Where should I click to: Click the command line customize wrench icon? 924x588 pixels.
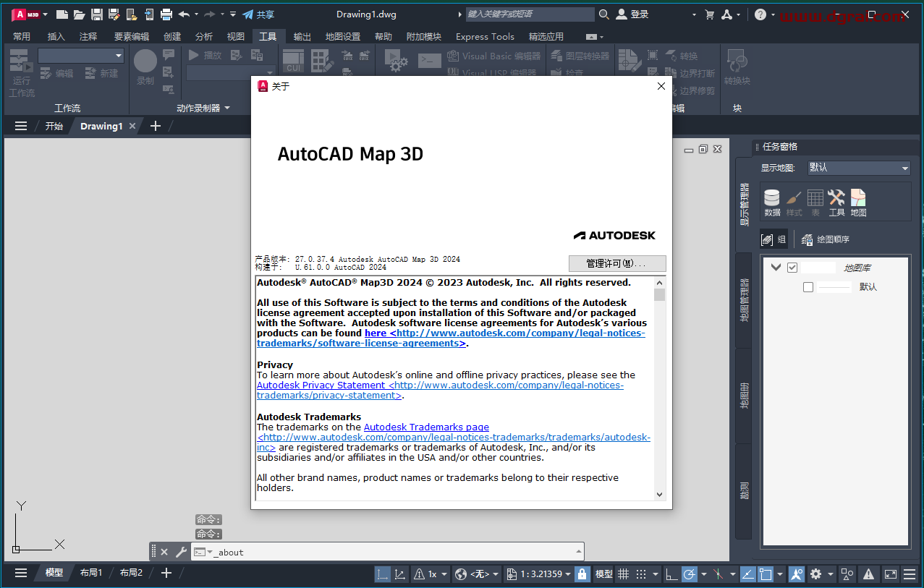pyautogui.click(x=181, y=552)
